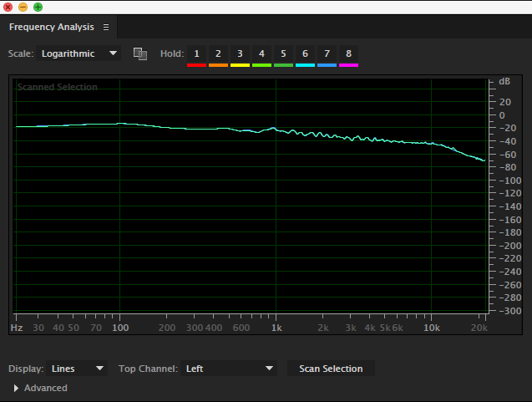Click the copy graph to clipboard icon
This screenshot has width=532, height=402.
[x=140, y=53]
